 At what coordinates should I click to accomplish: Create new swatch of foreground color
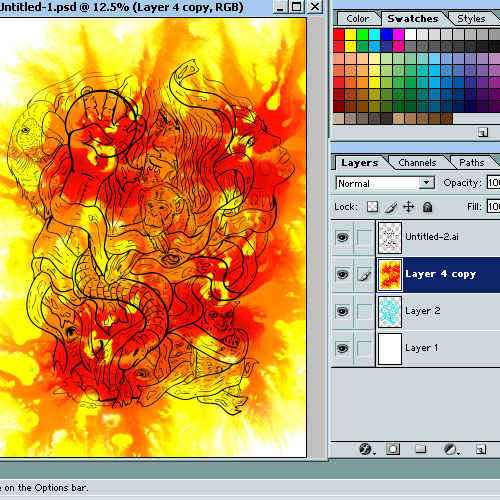coord(483,132)
